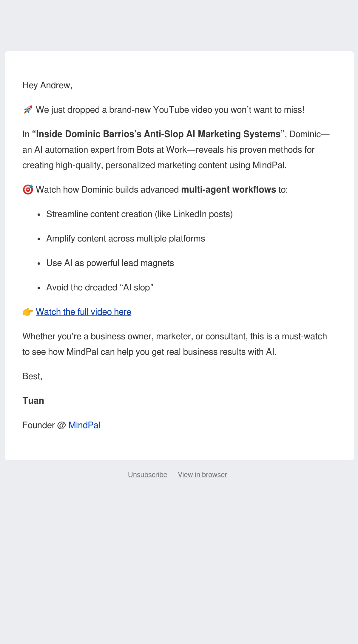Click the rocket emoji before the YouTube announcement
358x644 pixels.
tap(28, 110)
